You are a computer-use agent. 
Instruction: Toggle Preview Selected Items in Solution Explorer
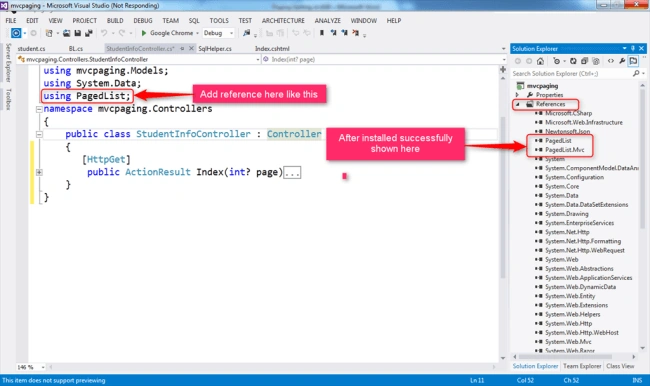pyautogui.click(x=633, y=61)
